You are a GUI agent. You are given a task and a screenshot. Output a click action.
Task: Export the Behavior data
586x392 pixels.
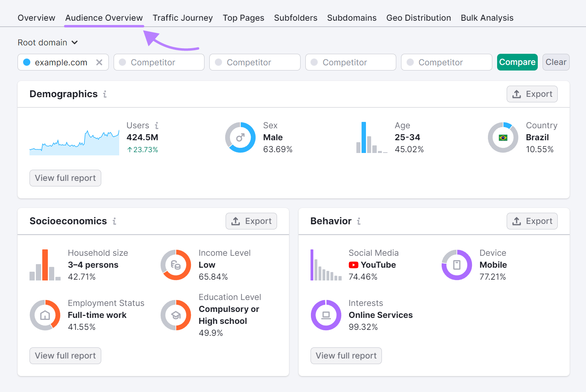coord(532,221)
